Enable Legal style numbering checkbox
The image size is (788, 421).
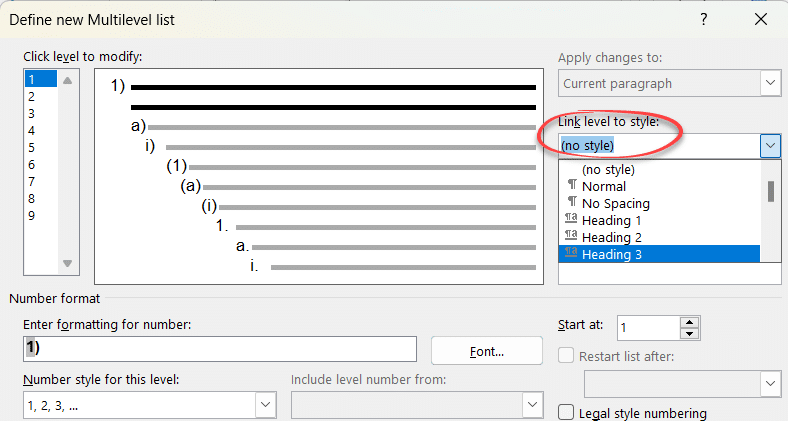pyautogui.click(x=566, y=412)
